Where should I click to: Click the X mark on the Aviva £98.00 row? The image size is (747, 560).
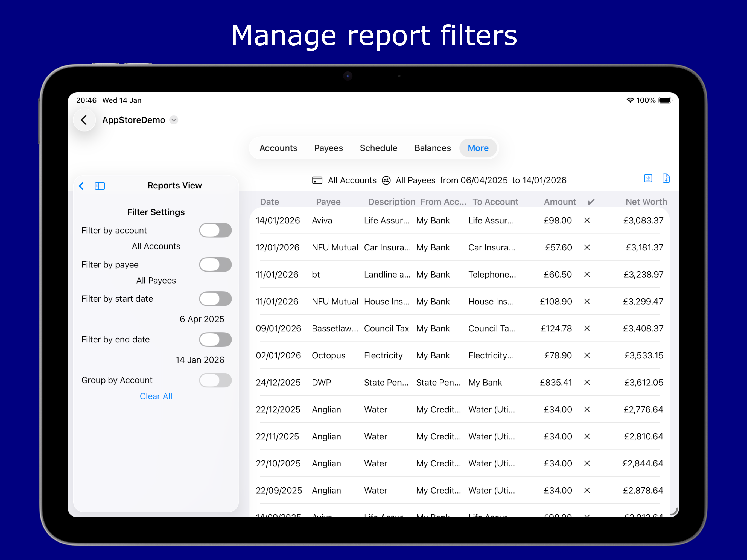tap(587, 221)
